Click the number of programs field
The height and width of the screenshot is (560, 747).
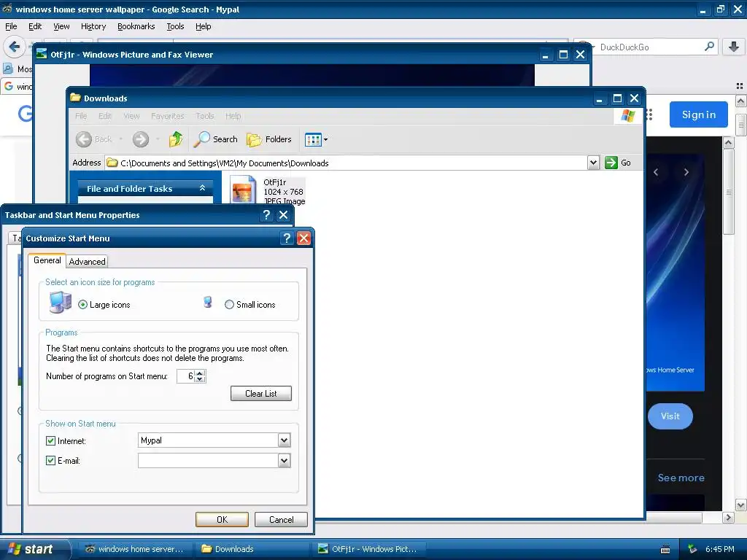[x=186, y=376]
